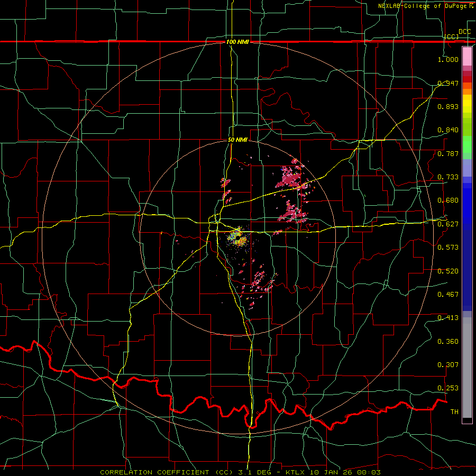Click the [CC] product label
476x476 pixels.
(x=452, y=36)
